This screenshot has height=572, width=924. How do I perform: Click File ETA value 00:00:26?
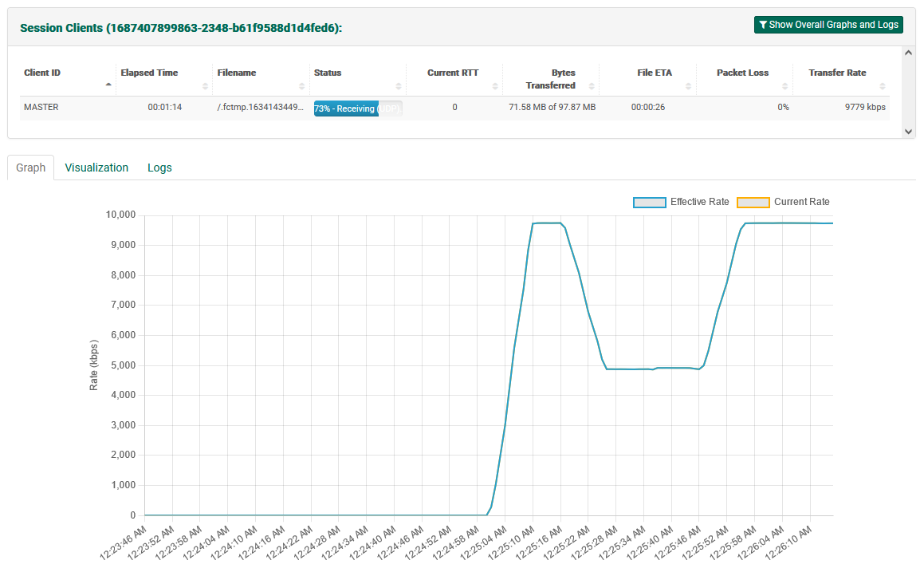click(x=647, y=108)
